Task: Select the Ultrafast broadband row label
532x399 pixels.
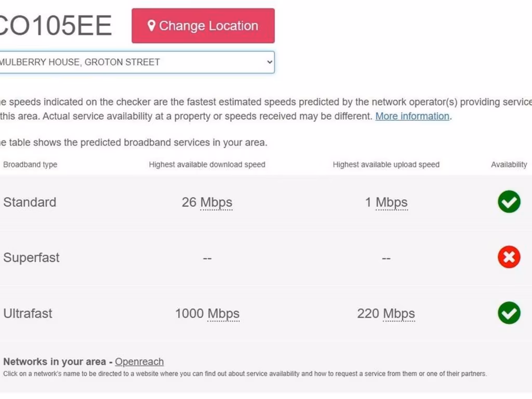Action: coord(28,313)
